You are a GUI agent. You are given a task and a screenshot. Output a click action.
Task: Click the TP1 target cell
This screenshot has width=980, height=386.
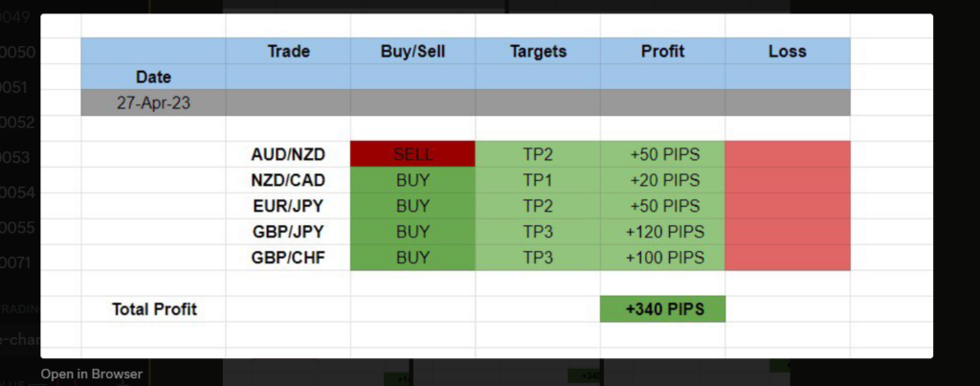pyautogui.click(x=538, y=180)
